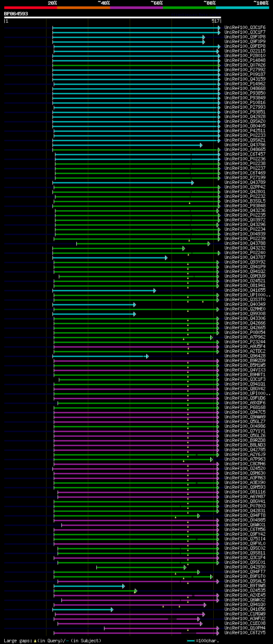Click hit label UniRef100_Q43787

pyautogui.click(x=245, y=258)
